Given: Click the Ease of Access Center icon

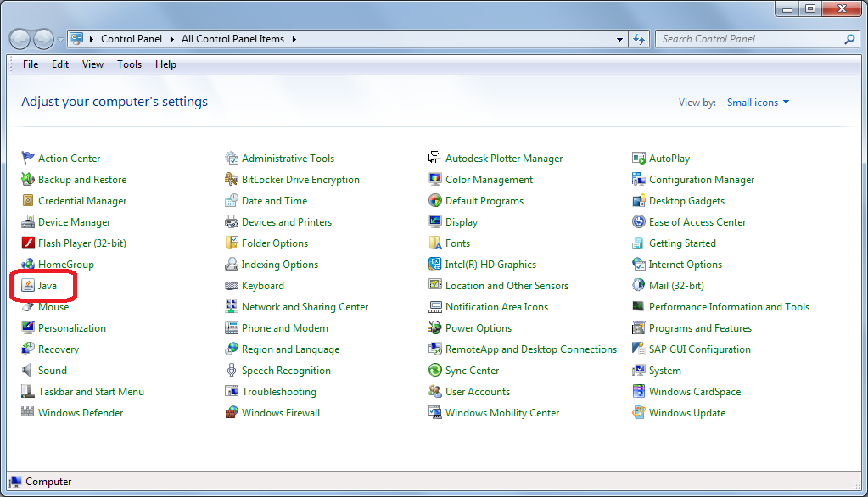Looking at the screenshot, I should pos(639,222).
